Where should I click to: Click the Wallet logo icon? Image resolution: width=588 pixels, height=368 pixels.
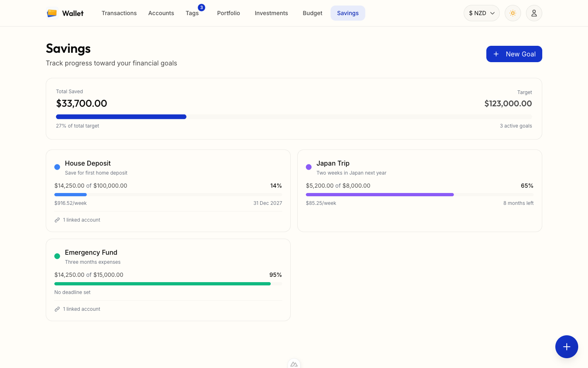pyautogui.click(x=51, y=13)
